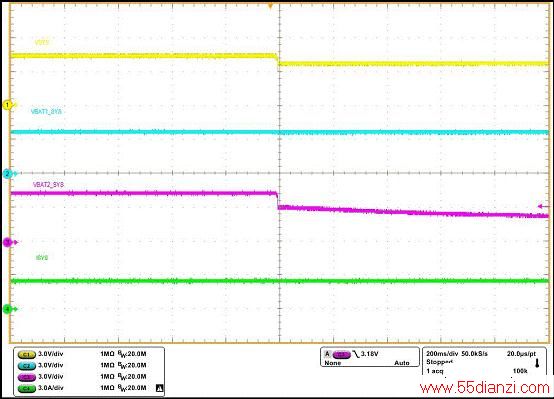Screen dimensions: 554x399
Task: Open the www.55dianzi.com link
Action: (x=485, y=388)
